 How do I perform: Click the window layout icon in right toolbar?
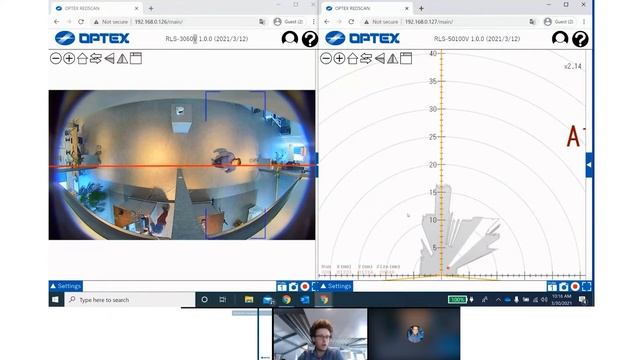point(406,58)
